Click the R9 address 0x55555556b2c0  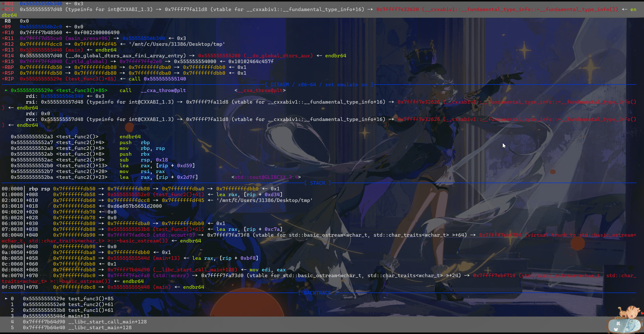pyautogui.click(x=41, y=27)
